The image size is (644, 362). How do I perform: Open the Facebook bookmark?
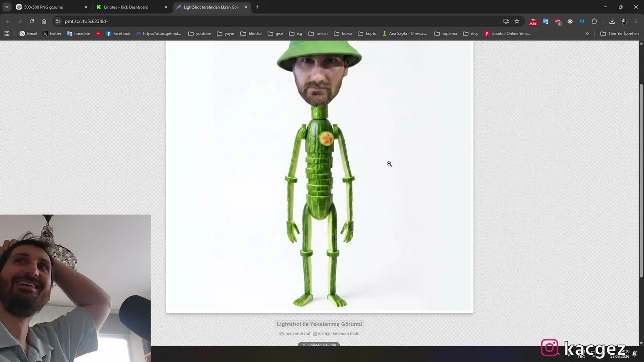click(118, 34)
